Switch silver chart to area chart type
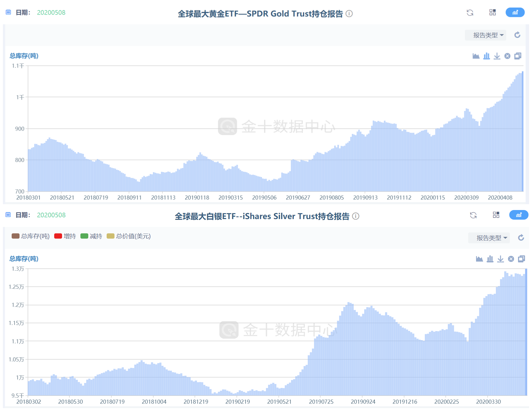The image size is (532, 411). pyautogui.click(x=480, y=259)
